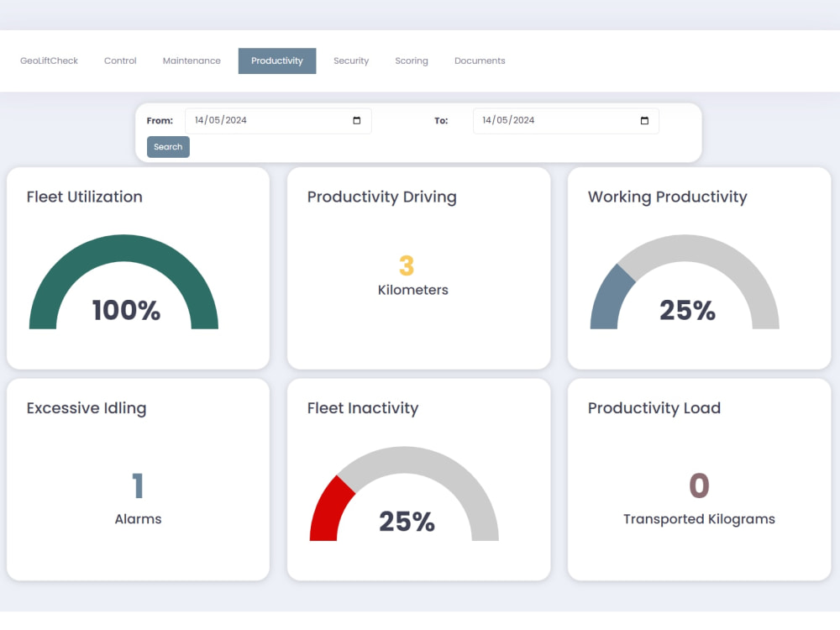The height and width of the screenshot is (630, 840).
Task: Click the Fleet Inactivity card title
Action: [363, 408]
